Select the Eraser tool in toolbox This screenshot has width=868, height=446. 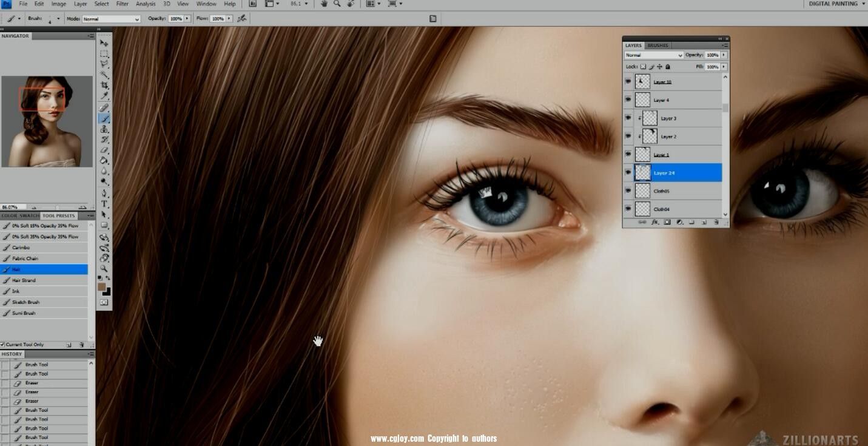click(104, 150)
